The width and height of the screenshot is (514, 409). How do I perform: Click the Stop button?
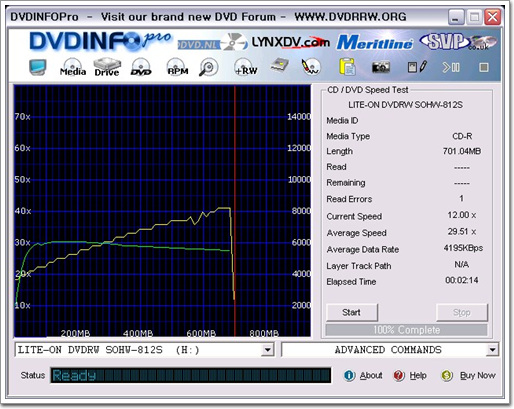[x=462, y=312]
